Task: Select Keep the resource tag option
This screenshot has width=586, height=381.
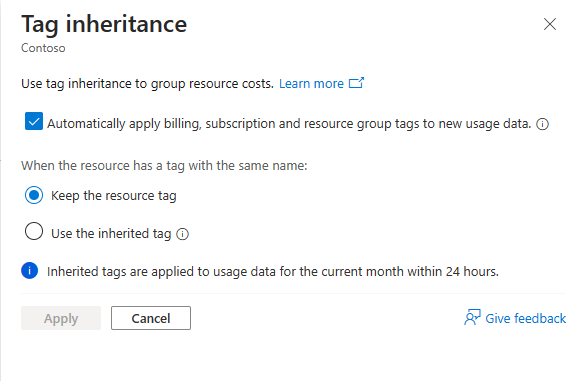Action: pyautogui.click(x=34, y=195)
